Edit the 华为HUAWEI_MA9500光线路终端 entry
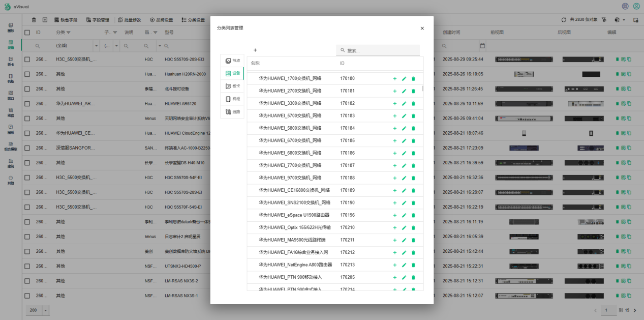The image size is (644, 320). point(404,240)
